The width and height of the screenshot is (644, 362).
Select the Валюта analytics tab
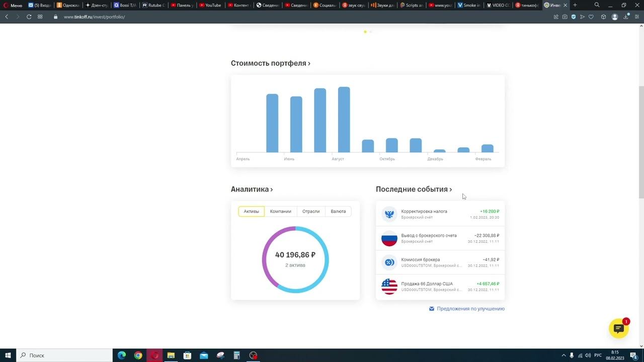pyautogui.click(x=338, y=211)
